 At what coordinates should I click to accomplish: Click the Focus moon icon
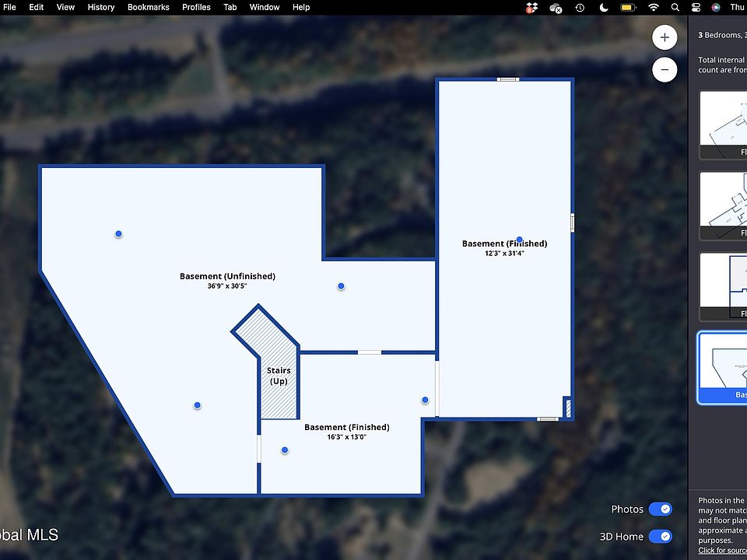click(605, 8)
